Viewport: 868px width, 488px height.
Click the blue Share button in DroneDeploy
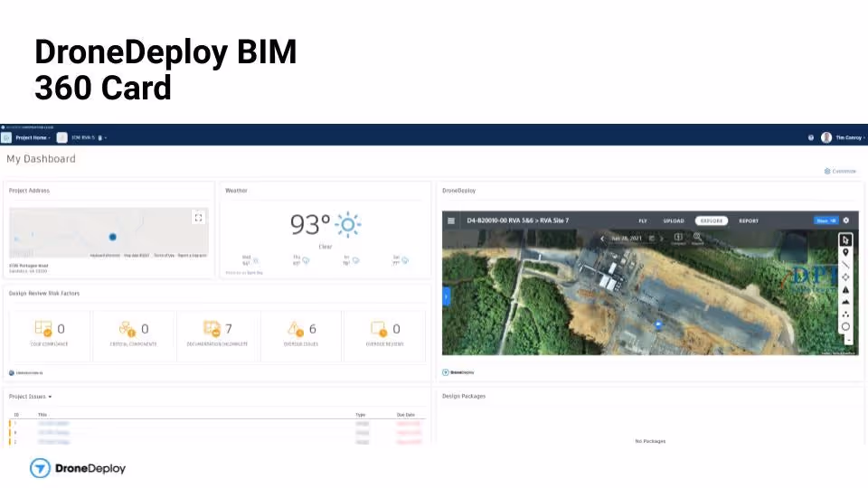point(826,221)
